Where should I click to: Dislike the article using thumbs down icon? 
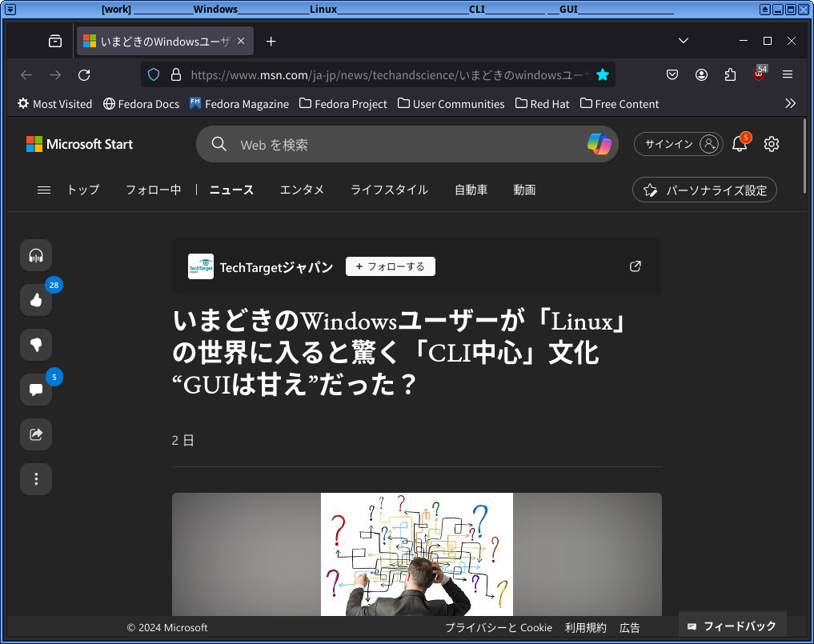point(35,345)
